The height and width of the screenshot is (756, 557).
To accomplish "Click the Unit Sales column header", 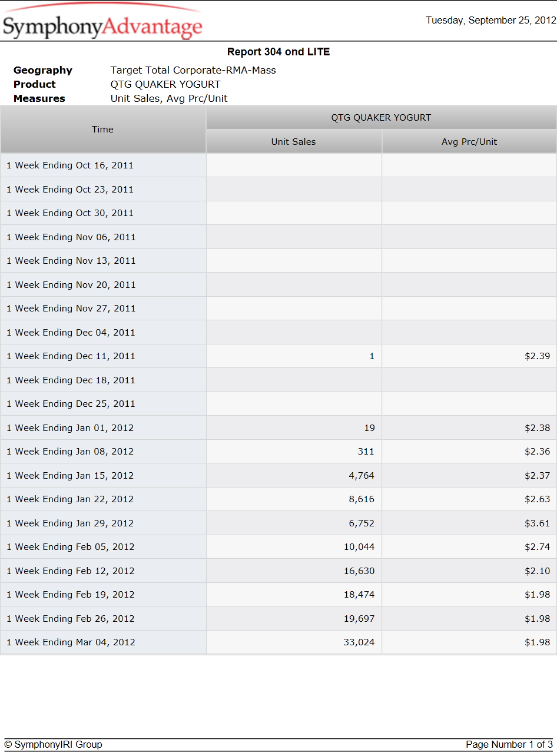I will (294, 142).
